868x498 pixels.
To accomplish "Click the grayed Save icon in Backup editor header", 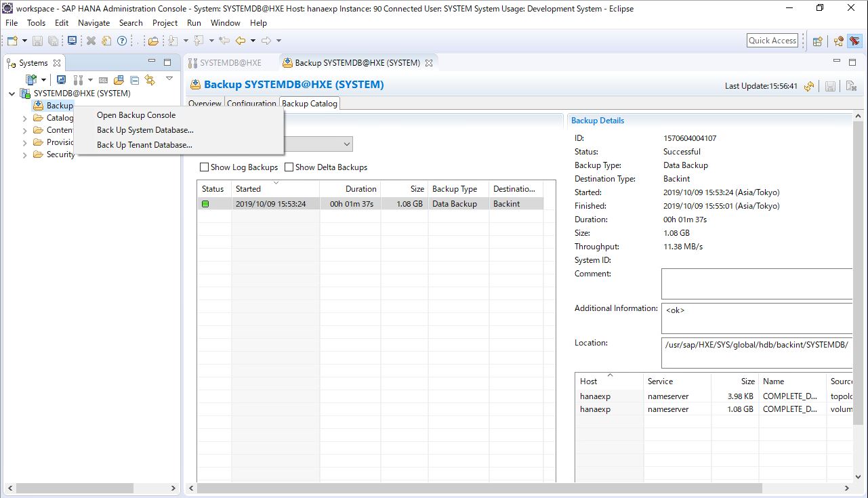I will point(830,86).
